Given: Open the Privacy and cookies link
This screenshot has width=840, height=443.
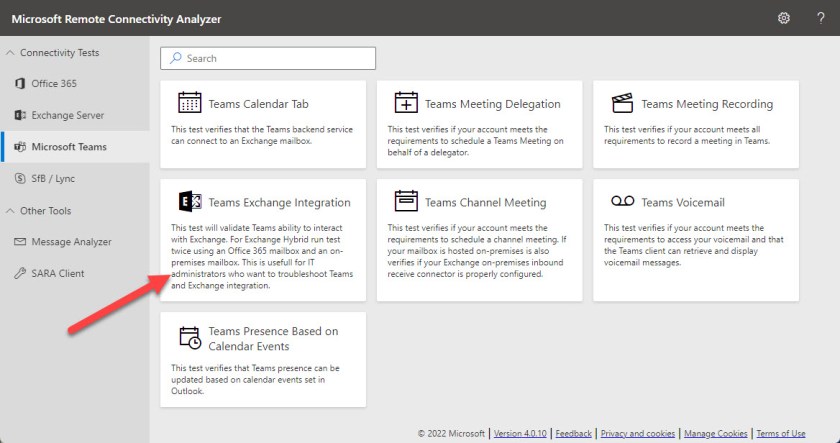Looking at the screenshot, I should (x=638, y=433).
